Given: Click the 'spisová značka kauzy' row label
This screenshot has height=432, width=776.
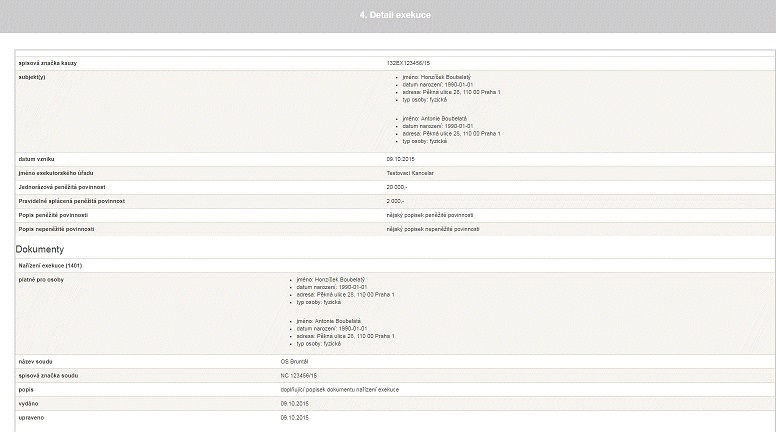Looking at the screenshot, I should click(48, 63).
